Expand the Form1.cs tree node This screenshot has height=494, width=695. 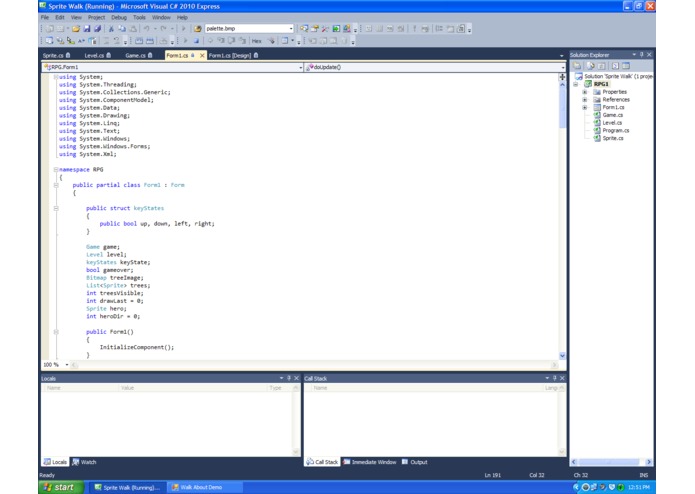pyautogui.click(x=585, y=107)
